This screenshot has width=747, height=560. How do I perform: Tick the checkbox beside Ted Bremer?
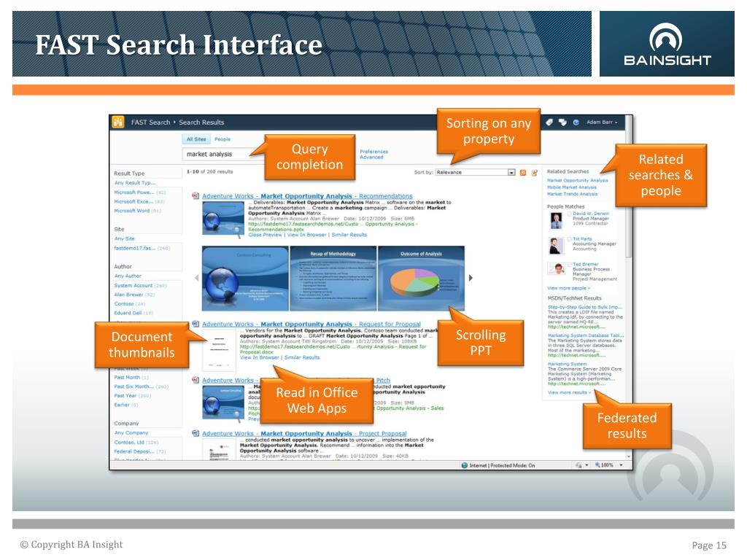tap(569, 264)
